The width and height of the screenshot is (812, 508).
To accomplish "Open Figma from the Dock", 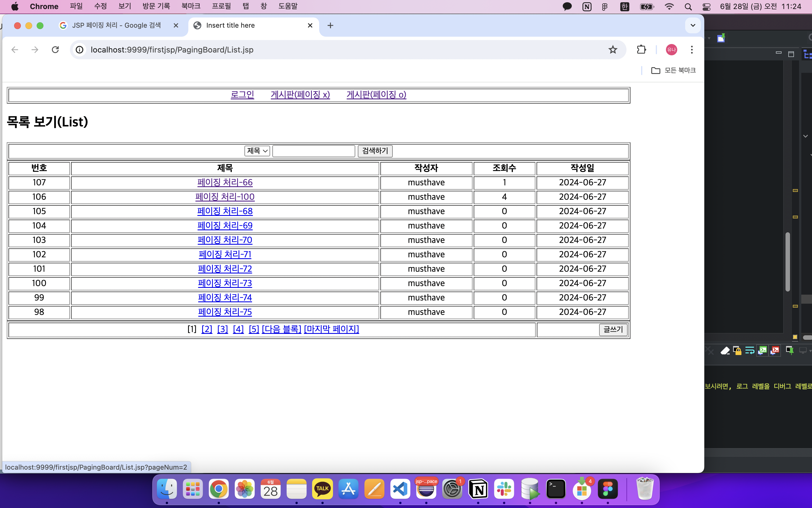I will (608, 489).
